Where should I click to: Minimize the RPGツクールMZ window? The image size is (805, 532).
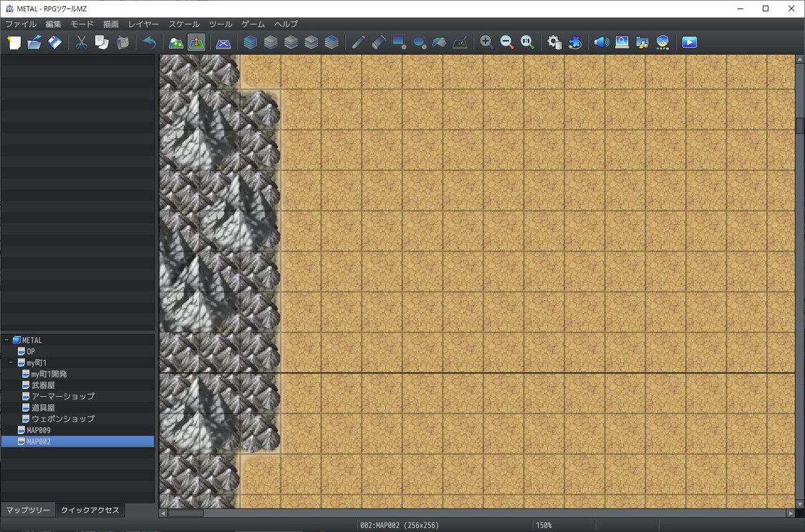click(x=740, y=8)
